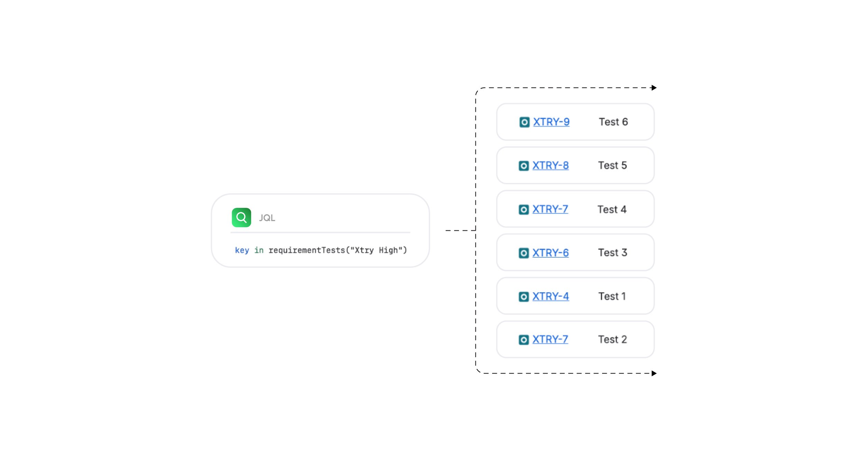Image resolution: width=868 pixels, height=461 pixels.
Task: Click the test icon on the Test 2 row
Action: point(524,340)
